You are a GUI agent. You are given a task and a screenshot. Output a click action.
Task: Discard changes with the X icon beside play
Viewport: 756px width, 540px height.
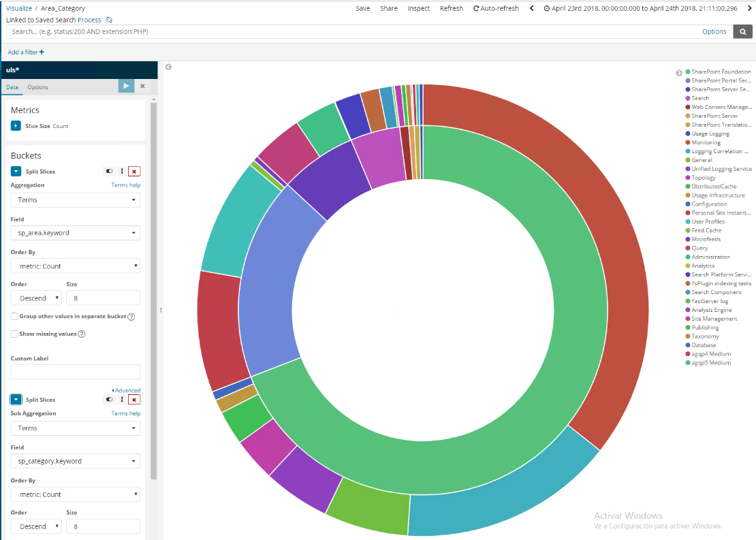click(142, 86)
